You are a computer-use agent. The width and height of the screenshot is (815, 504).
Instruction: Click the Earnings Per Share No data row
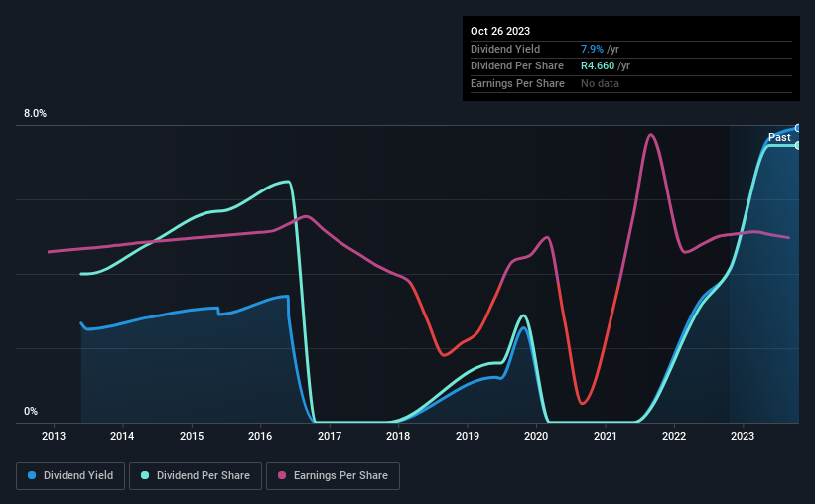pos(631,83)
